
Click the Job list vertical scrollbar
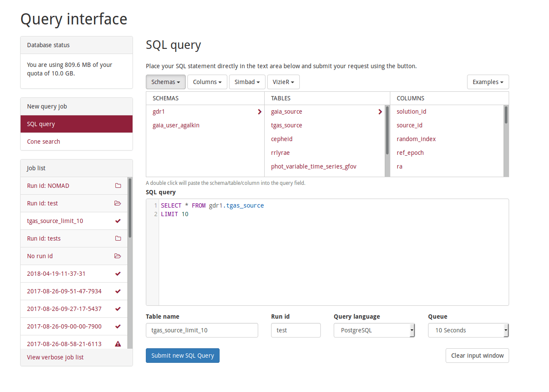130,208
